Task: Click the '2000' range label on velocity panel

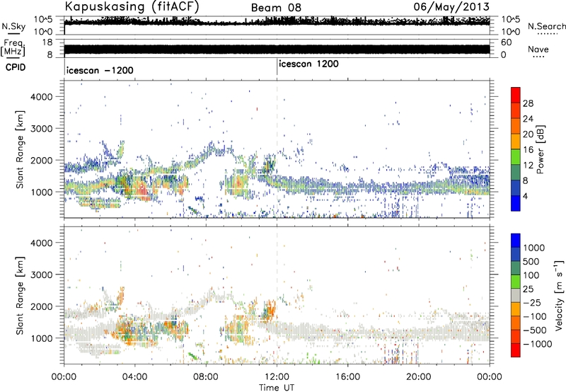Action: (41, 306)
